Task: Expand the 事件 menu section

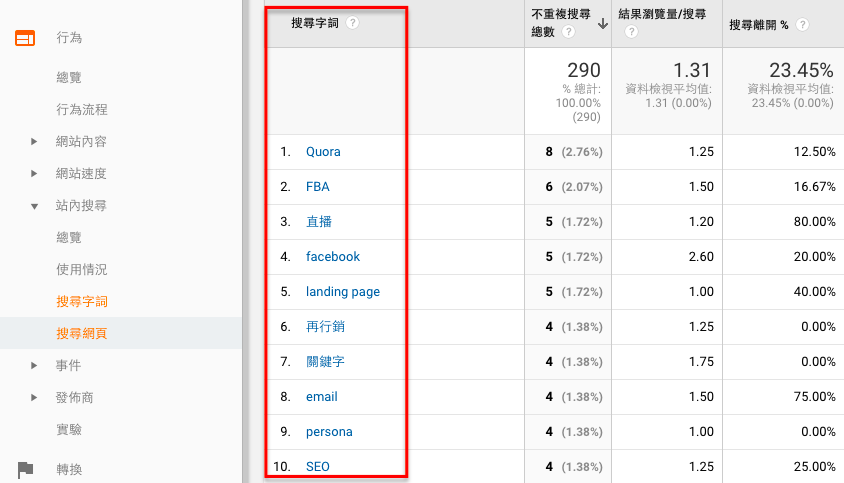Action: click(35, 366)
